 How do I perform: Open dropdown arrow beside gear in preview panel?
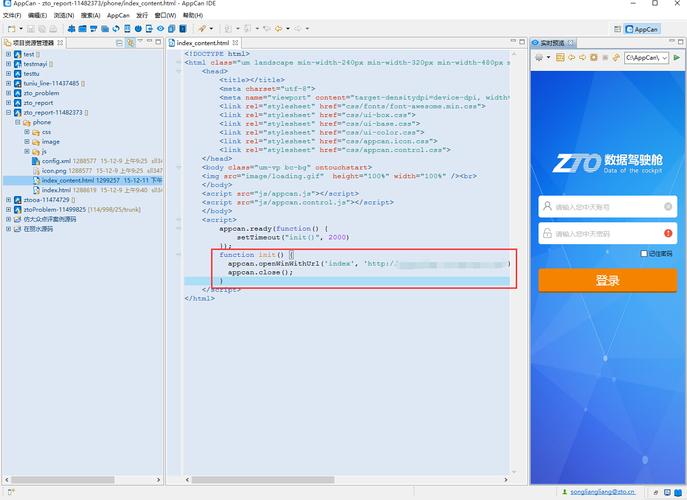(548, 57)
